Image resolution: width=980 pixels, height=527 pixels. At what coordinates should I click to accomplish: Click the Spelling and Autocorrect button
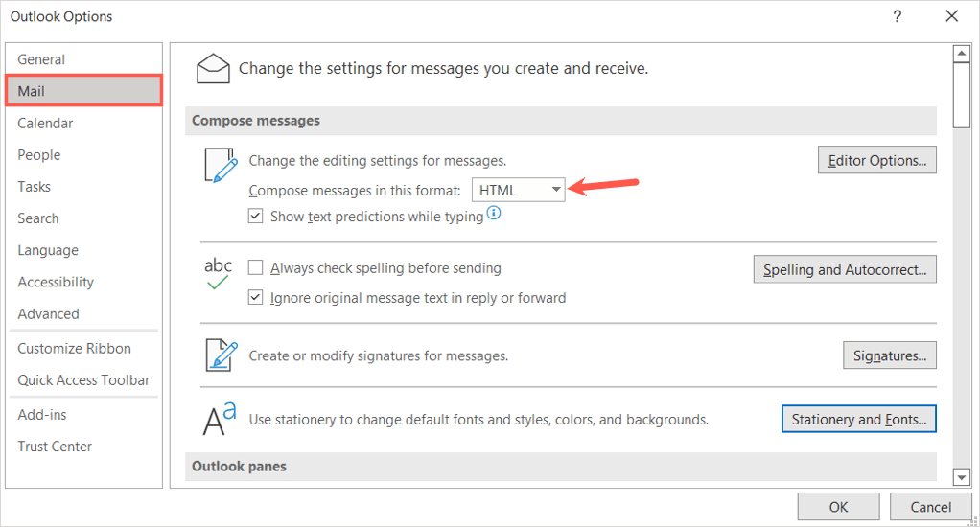point(845,269)
